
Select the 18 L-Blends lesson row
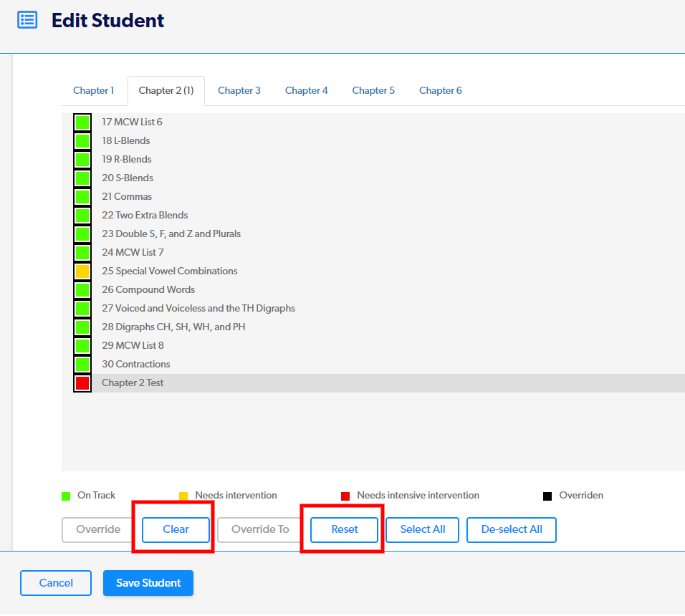126,141
